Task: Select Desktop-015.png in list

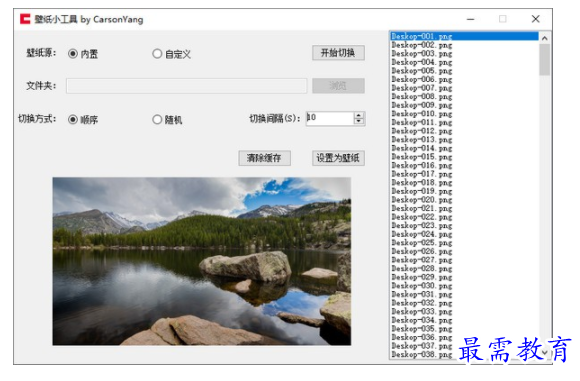Action: tap(422, 156)
